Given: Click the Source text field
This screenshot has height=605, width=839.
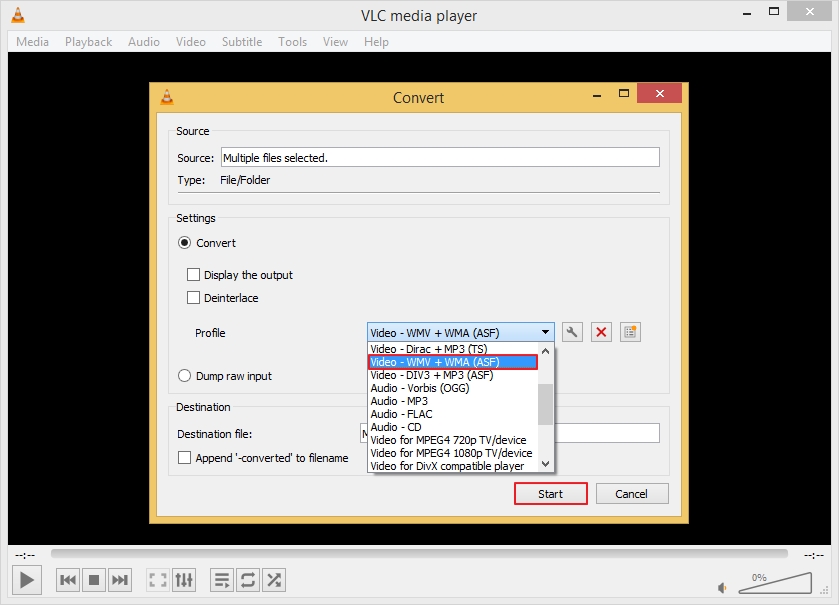Looking at the screenshot, I should 440,157.
